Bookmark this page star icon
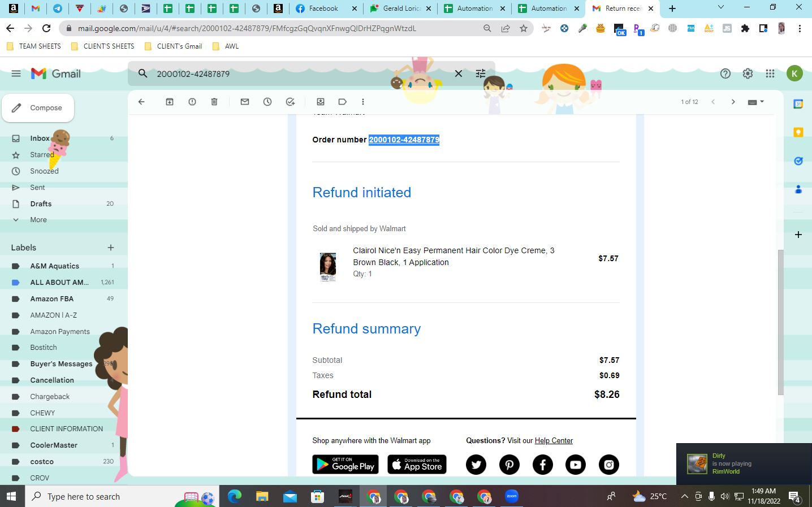 [x=524, y=28]
